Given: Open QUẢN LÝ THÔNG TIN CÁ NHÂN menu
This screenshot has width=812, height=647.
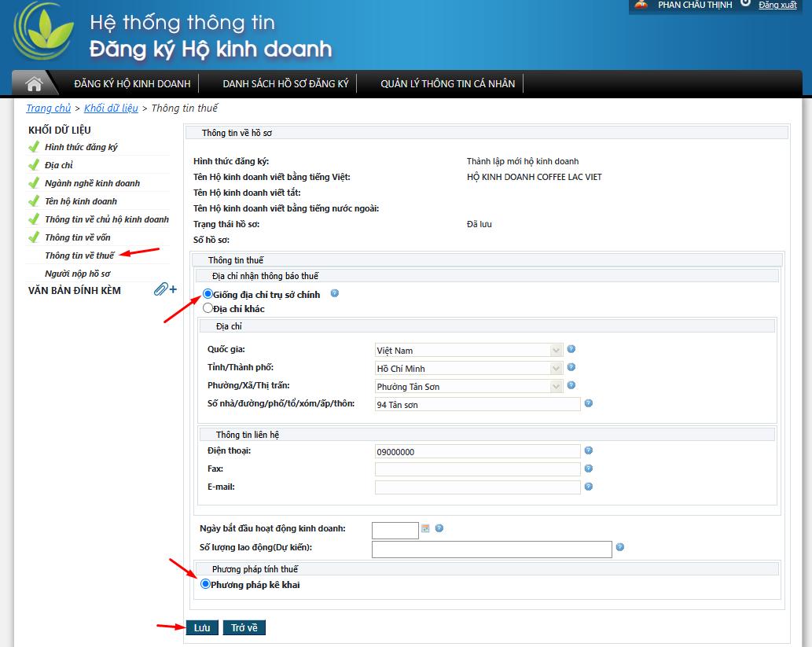Looking at the screenshot, I should coord(448,84).
